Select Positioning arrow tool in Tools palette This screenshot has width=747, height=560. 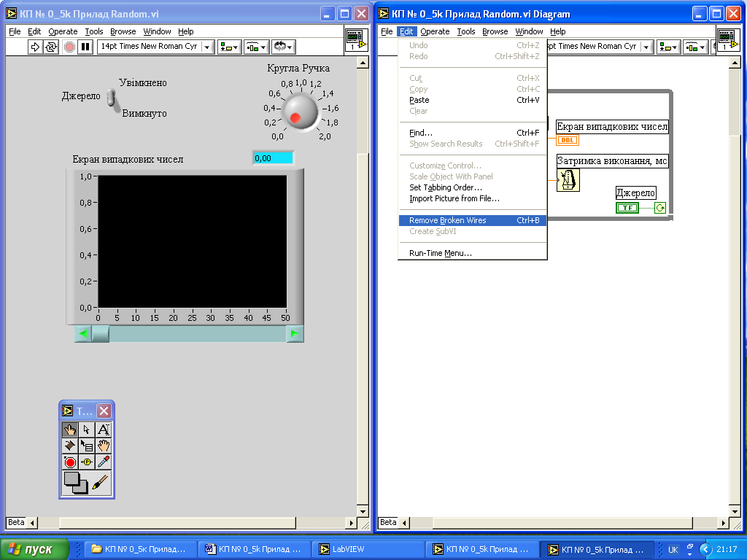pyautogui.click(x=86, y=429)
